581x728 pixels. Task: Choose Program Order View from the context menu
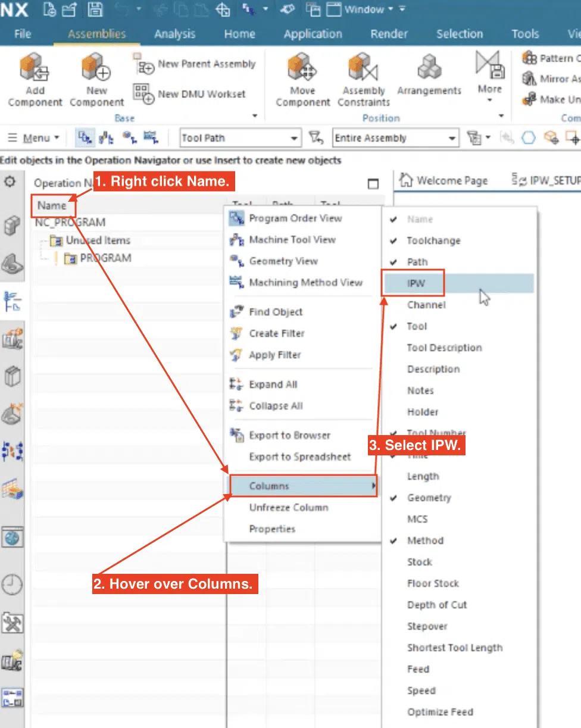[302, 218]
